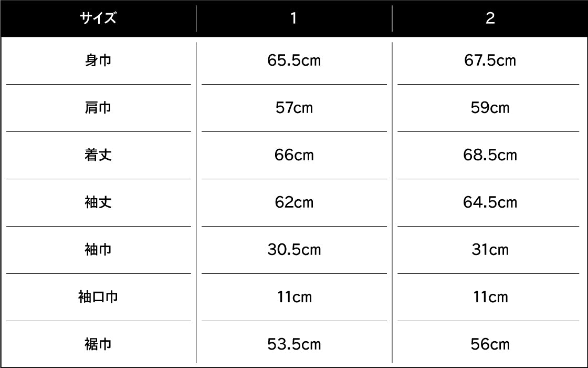The width and height of the screenshot is (588, 368).
Task: Click the 30.5cm sleeve width value
Action: 294,250
